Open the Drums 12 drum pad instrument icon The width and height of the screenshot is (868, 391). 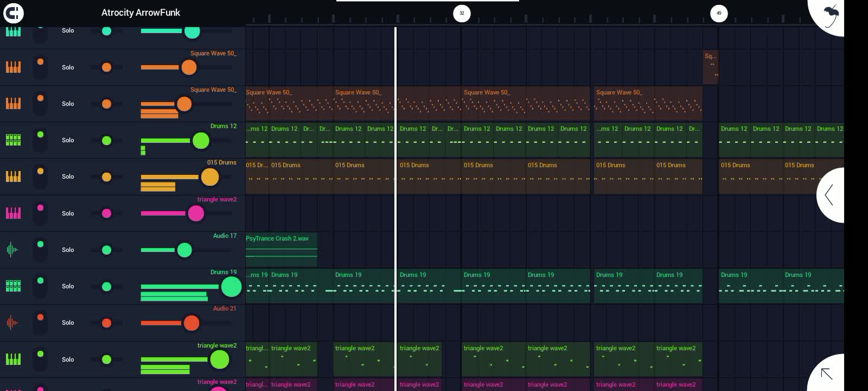click(13, 140)
